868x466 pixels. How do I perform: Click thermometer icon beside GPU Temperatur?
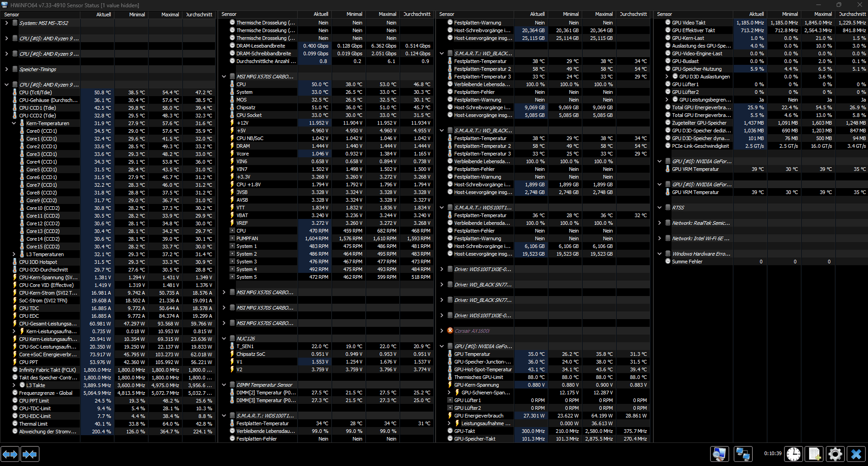(x=450, y=354)
